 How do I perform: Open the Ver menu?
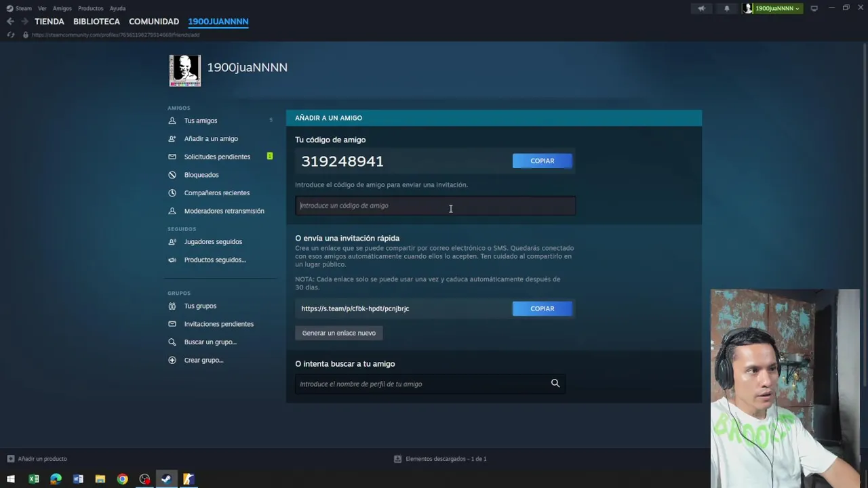click(42, 8)
